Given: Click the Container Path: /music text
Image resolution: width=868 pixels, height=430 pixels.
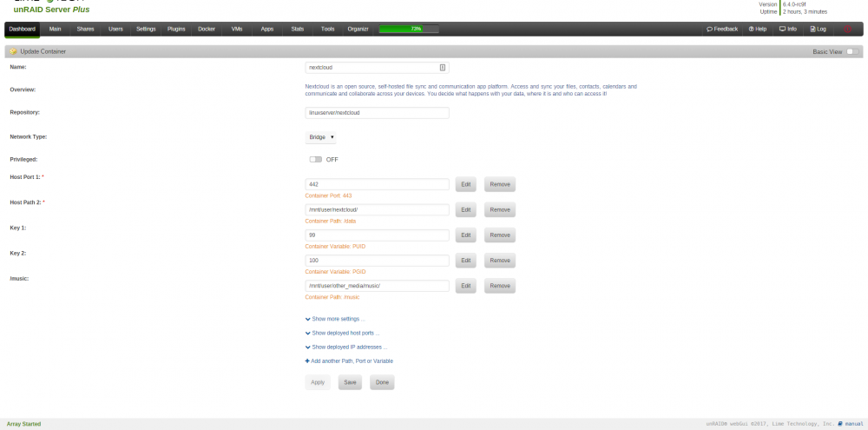Looking at the screenshot, I should tap(332, 298).
